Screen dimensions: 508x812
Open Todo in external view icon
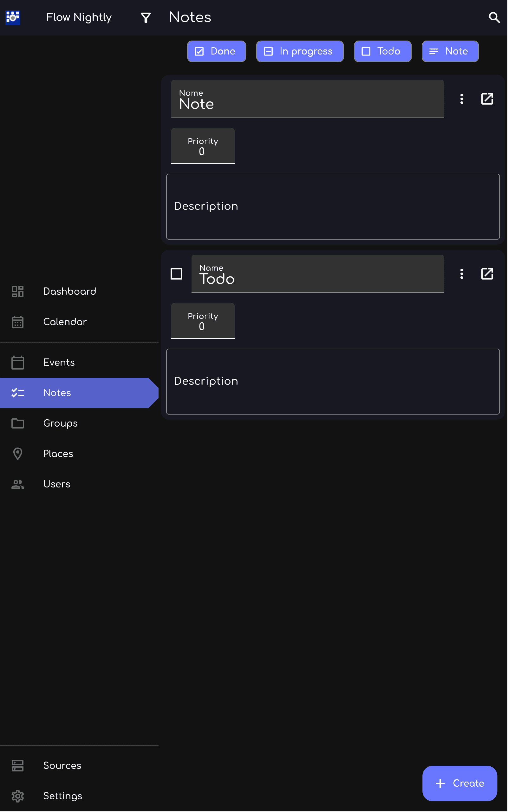(487, 274)
